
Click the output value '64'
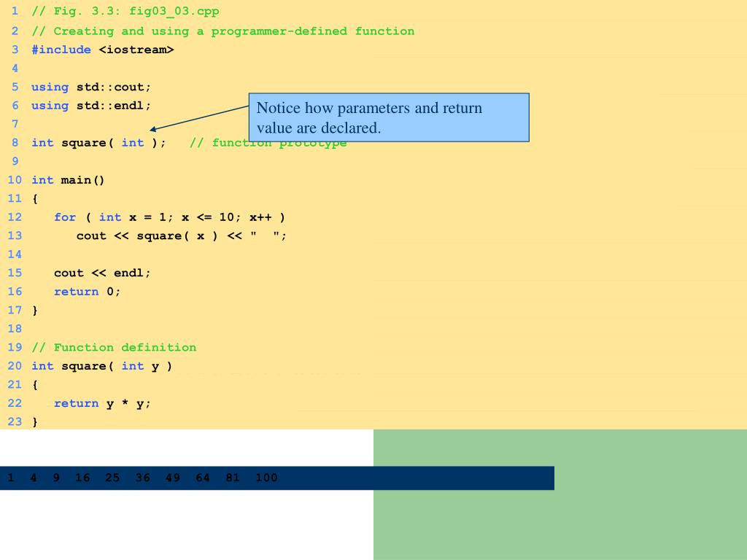click(203, 478)
